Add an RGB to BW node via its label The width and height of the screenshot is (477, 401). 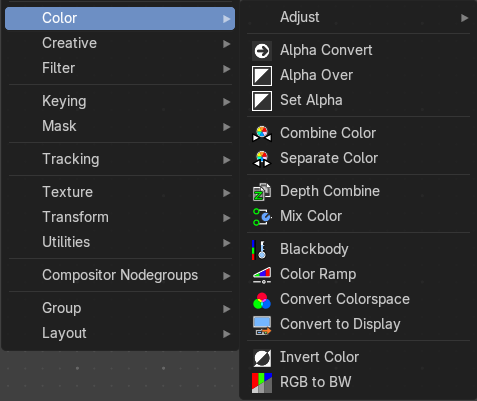pyautogui.click(x=316, y=382)
